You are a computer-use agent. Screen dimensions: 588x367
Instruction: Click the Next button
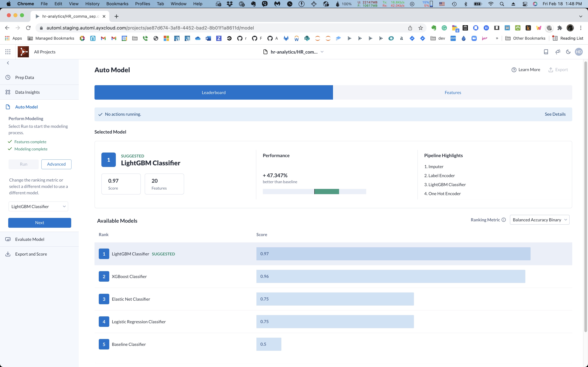click(x=39, y=223)
